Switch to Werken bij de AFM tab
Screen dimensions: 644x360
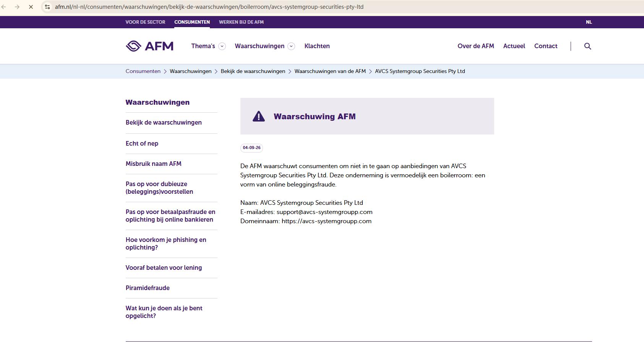click(241, 22)
